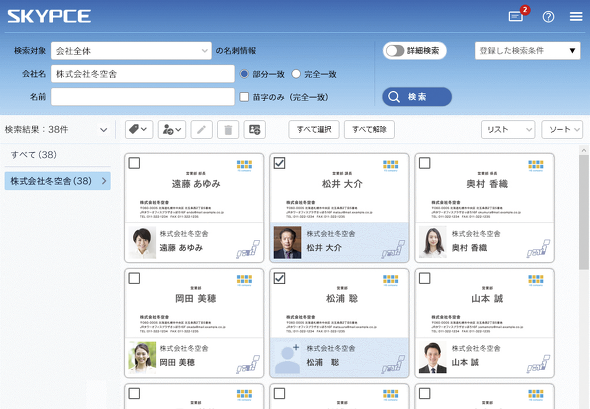
Task: Check the 苗字のみ（完全一致） checkbox
Action: pos(244,97)
